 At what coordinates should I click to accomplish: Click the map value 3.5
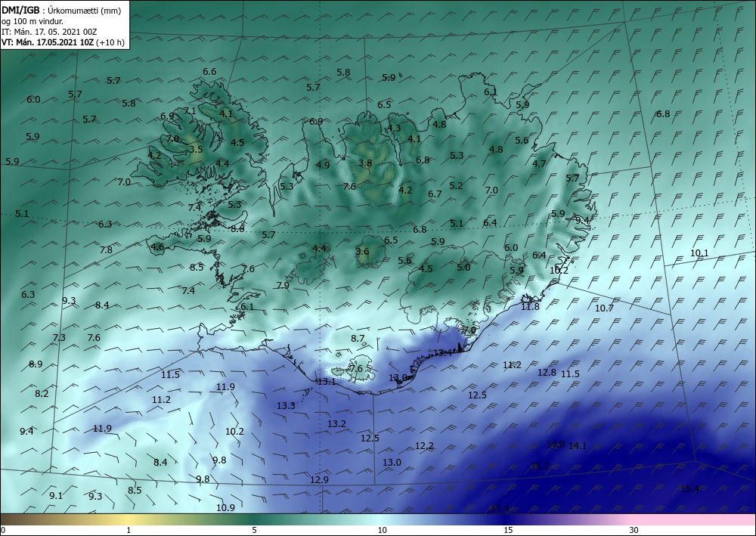pos(196,150)
